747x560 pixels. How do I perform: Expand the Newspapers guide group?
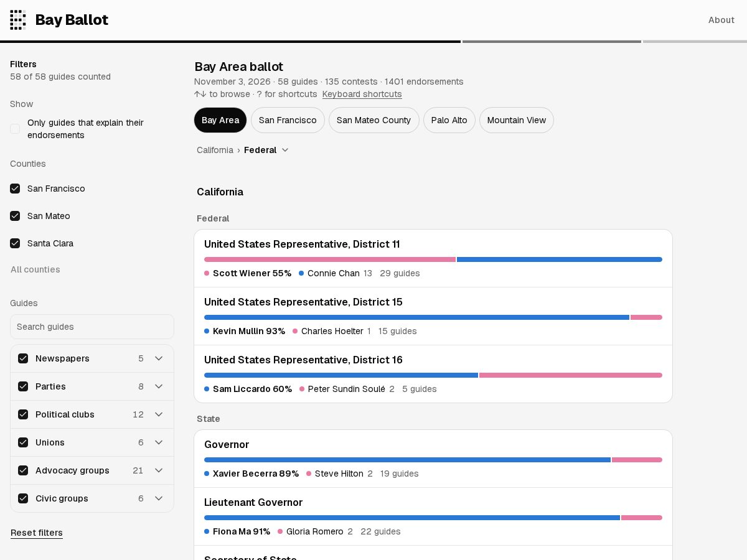click(x=159, y=358)
